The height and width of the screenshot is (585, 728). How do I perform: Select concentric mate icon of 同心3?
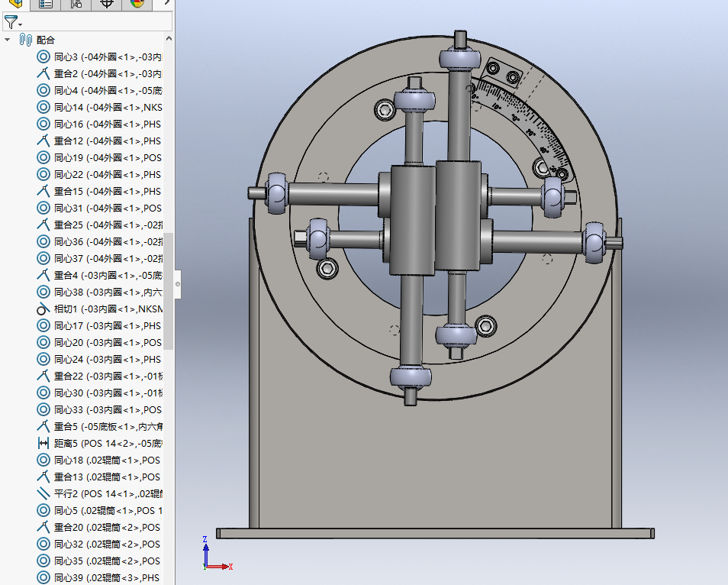click(x=43, y=57)
